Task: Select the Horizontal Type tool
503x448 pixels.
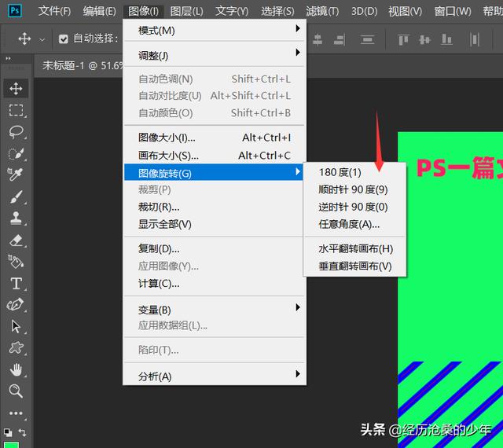Action: pos(16,284)
